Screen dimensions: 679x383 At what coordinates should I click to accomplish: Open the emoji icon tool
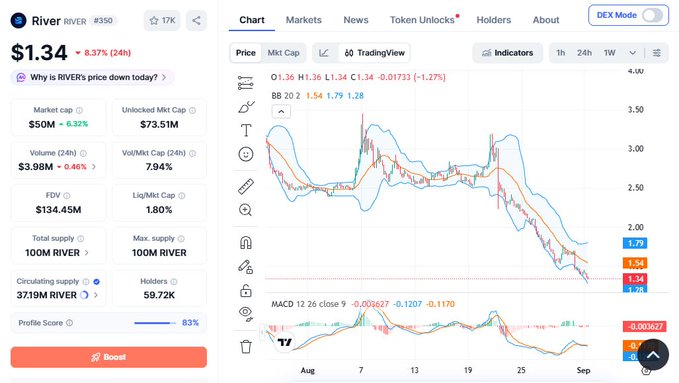[246, 154]
